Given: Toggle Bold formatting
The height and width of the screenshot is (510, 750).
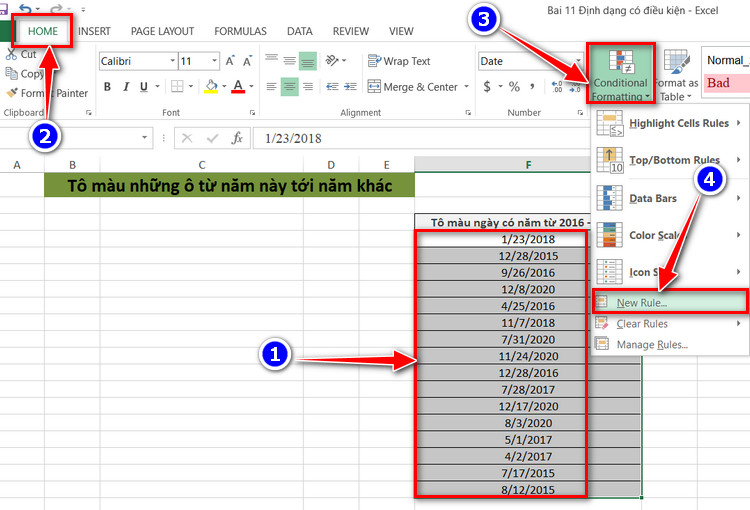Looking at the screenshot, I should (107, 87).
